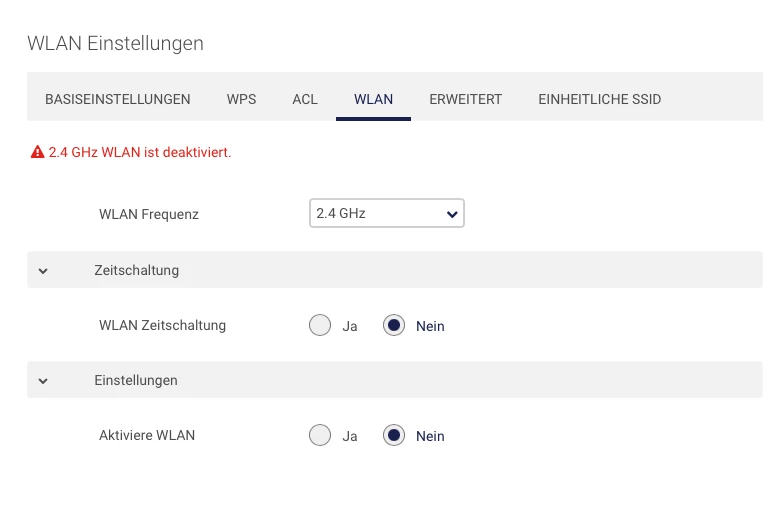Click the WLAN Frequenz field label
This screenshot has width=775, height=505.
click(x=149, y=214)
